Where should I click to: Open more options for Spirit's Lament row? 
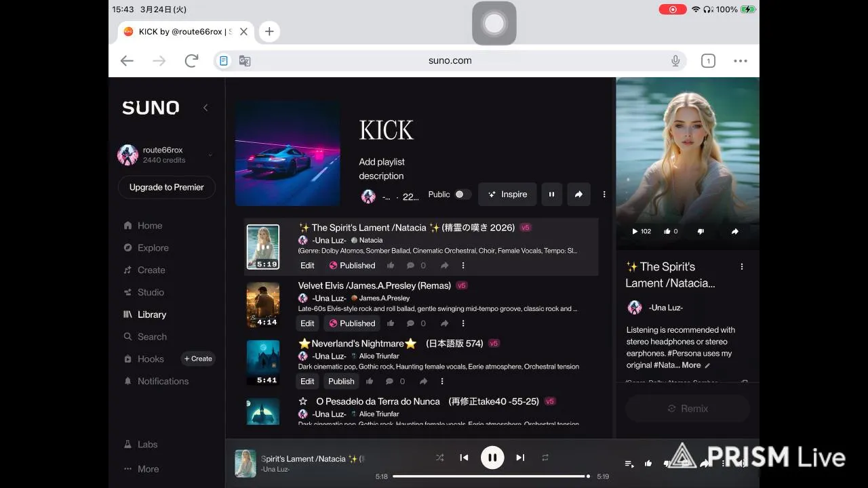[463, 266]
